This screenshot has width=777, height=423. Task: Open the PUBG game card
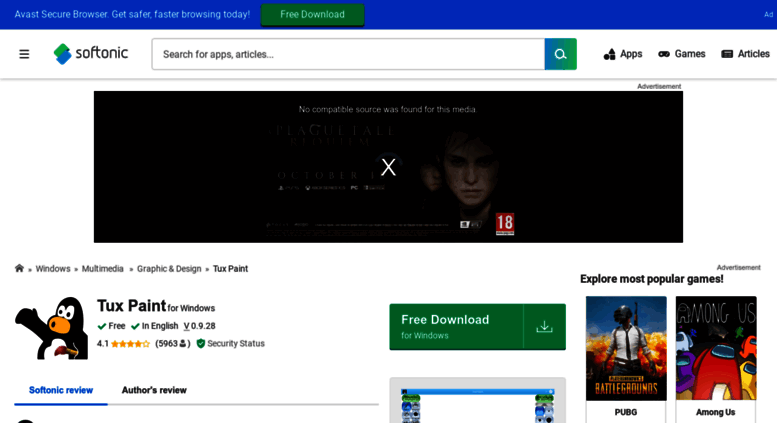pos(626,359)
